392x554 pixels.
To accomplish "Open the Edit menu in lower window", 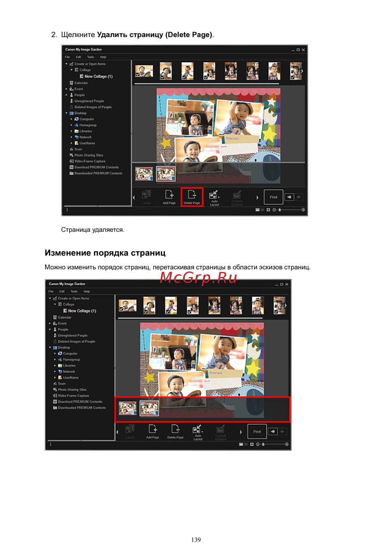I will 62,291.
